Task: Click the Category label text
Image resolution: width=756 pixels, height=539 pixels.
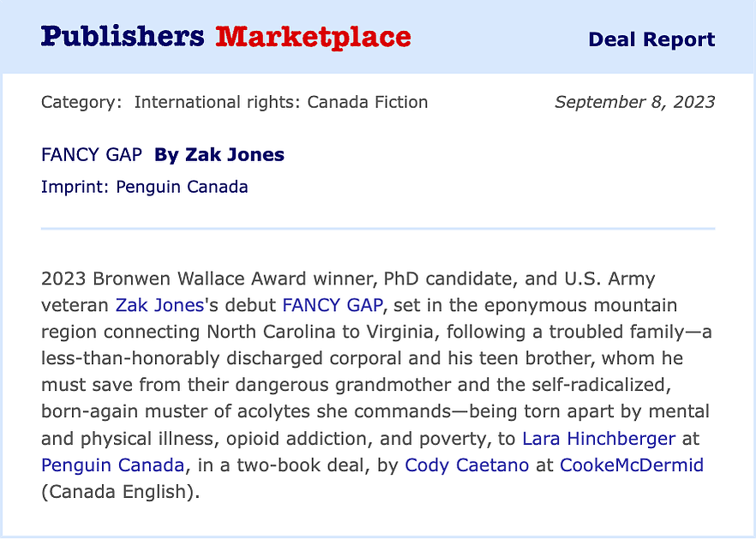Action: click(x=81, y=102)
